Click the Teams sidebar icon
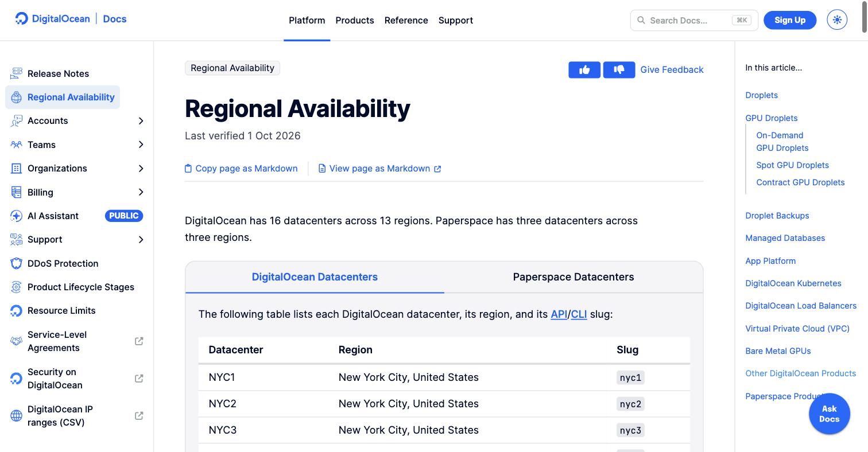 click(16, 145)
